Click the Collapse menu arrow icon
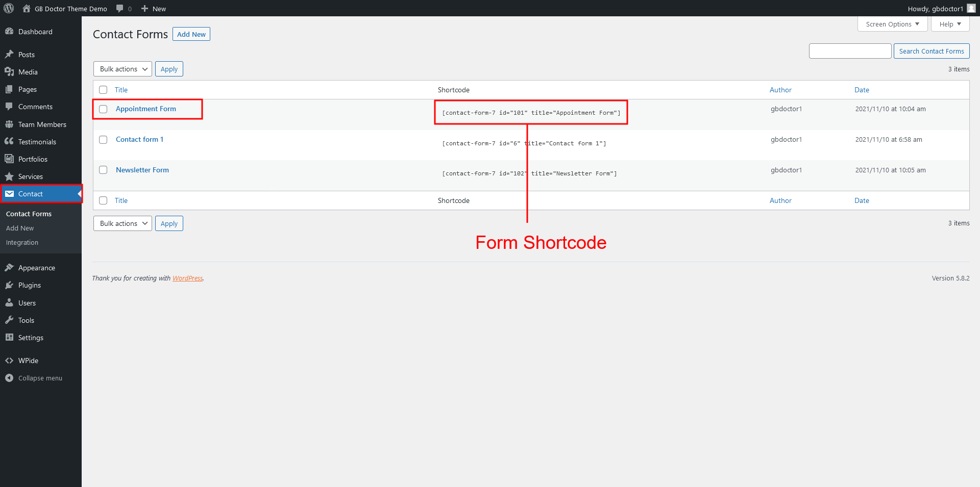980x487 pixels. coord(9,378)
